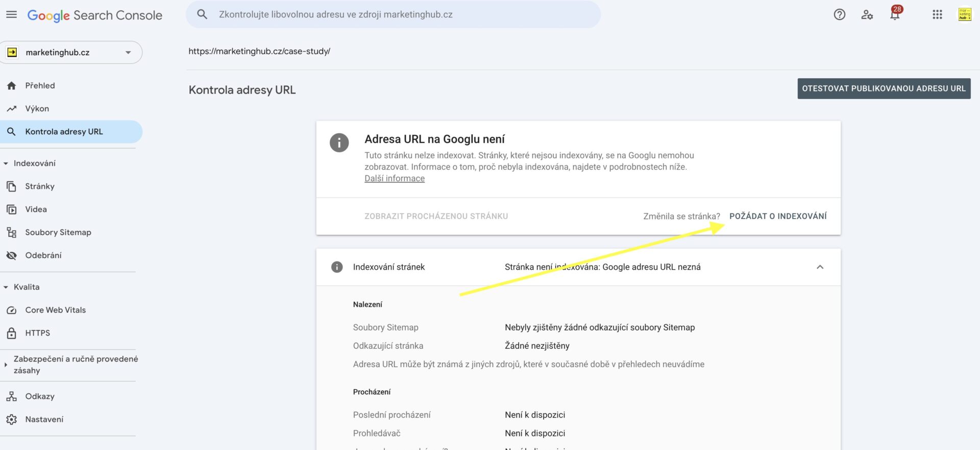980x450 pixels.
Task: Open the Google apps grid
Action: point(937,15)
